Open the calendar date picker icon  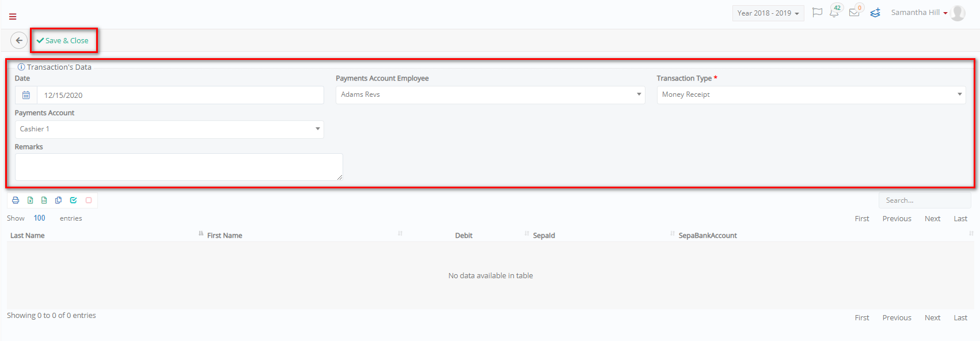[26, 95]
